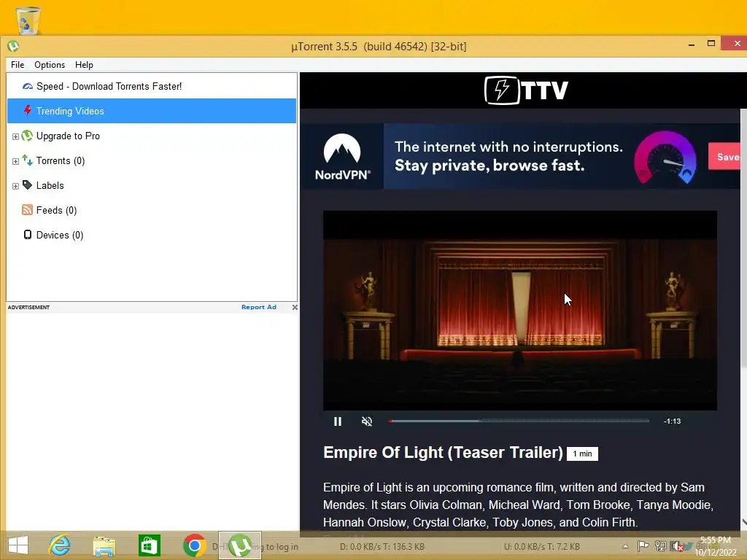Click the red lightning Trending Videos icon
This screenshot has width=747, height=560.
[x=28, y=111]
